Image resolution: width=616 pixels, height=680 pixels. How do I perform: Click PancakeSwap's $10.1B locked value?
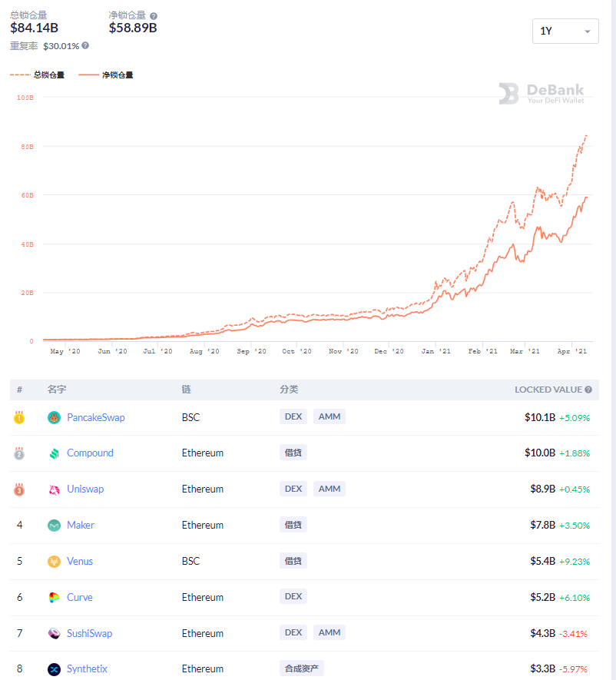[x=540, y=418]
